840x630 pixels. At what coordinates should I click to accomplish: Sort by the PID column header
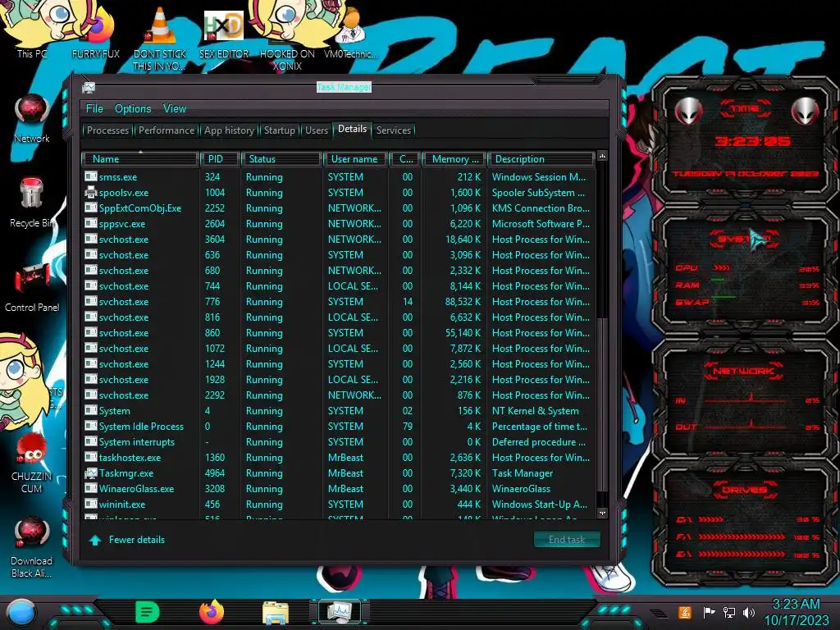point(220,159)
